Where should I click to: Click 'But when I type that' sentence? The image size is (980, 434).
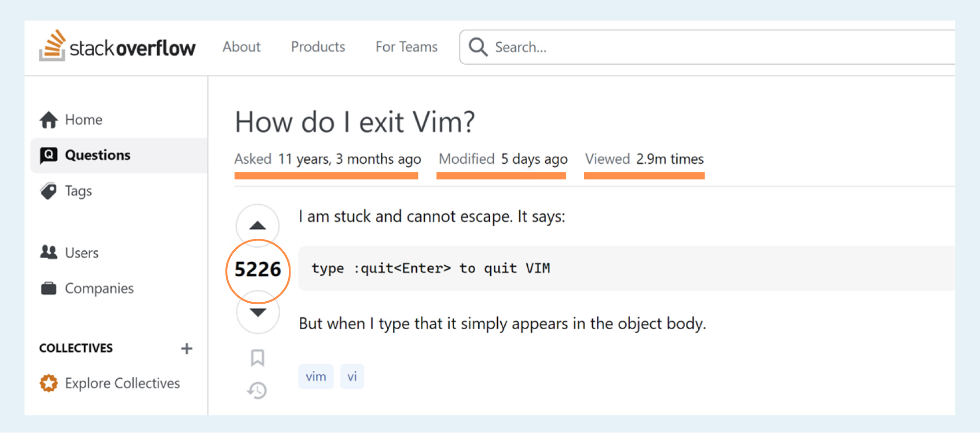(502, 324)
